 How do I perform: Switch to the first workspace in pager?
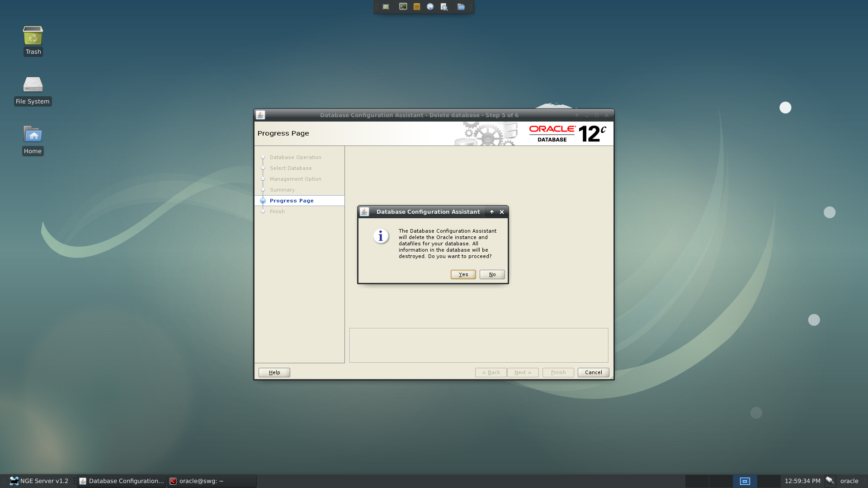coord(697,481)
